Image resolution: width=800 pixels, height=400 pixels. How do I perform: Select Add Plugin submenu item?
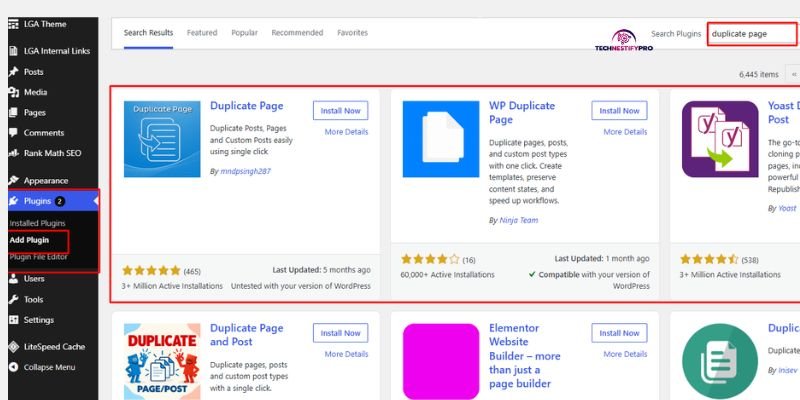coord(30,240)
